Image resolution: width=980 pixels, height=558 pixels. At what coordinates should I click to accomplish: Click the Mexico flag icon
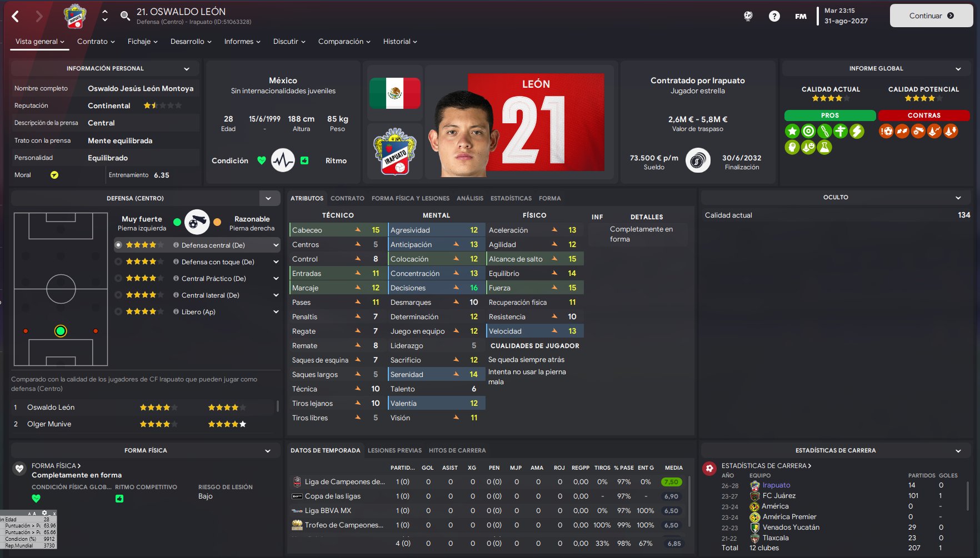395,93
